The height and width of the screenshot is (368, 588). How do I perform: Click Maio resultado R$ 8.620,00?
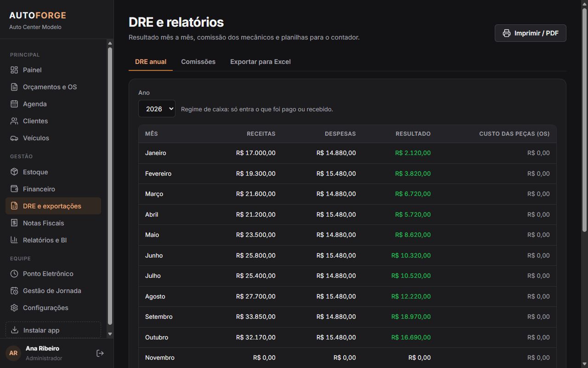click(413, 235)
